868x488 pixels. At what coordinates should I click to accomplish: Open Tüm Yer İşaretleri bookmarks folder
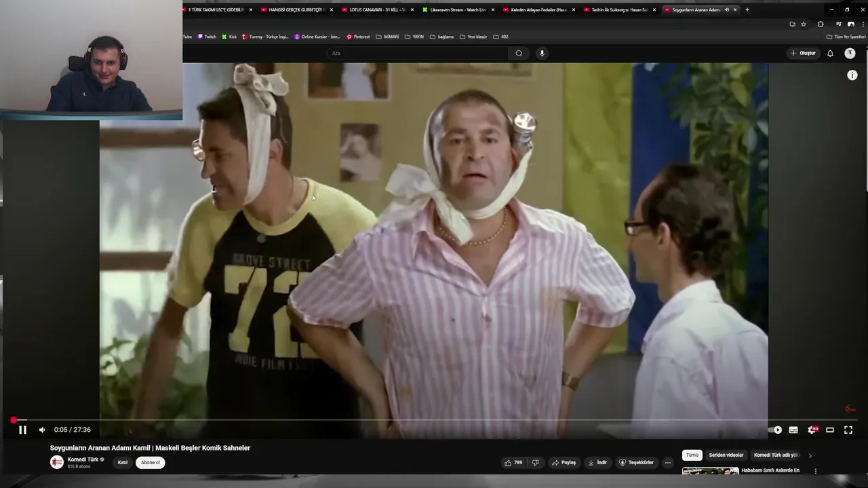pyautogui.click(x=846, y=37)
